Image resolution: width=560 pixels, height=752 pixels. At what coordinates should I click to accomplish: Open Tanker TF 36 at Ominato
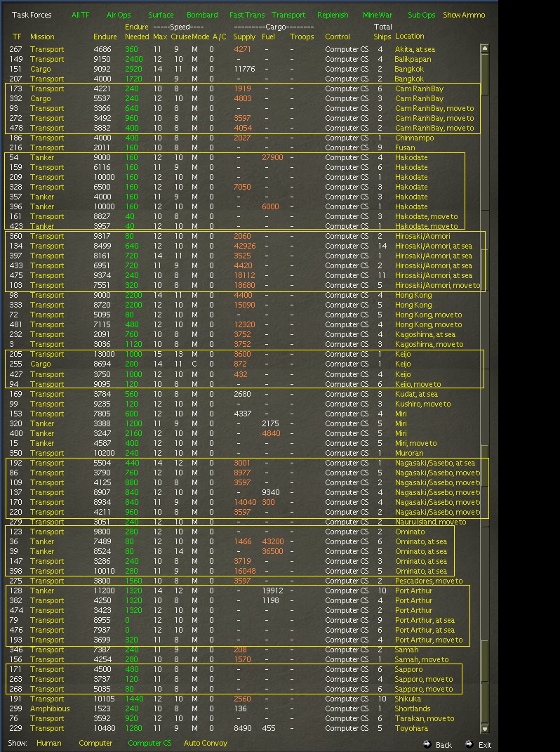242,541
